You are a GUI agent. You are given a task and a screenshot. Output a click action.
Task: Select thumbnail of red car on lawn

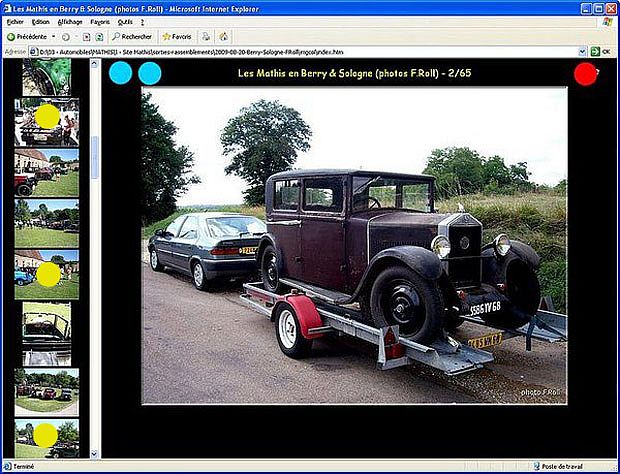[46, 172]
